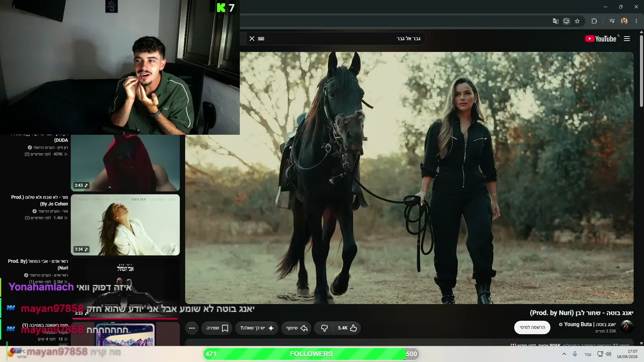Open Chrome media controls icon
This screenshot has height=362, width=644.
click(x=612, y=21)
